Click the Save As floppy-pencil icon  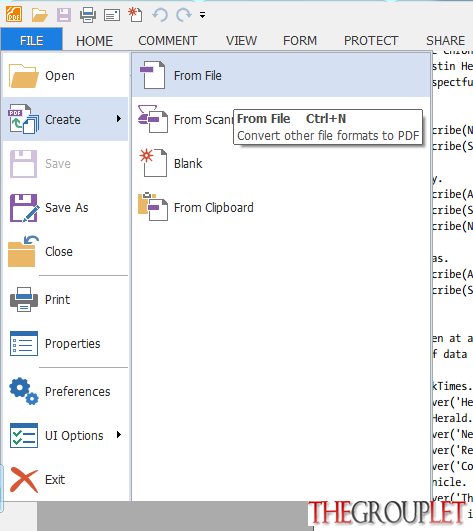24,208
